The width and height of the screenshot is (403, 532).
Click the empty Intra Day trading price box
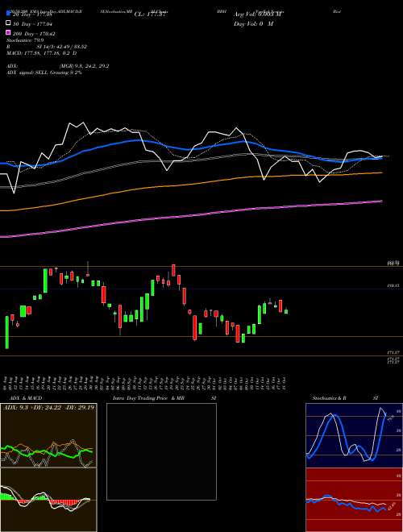tap(161, 451)
